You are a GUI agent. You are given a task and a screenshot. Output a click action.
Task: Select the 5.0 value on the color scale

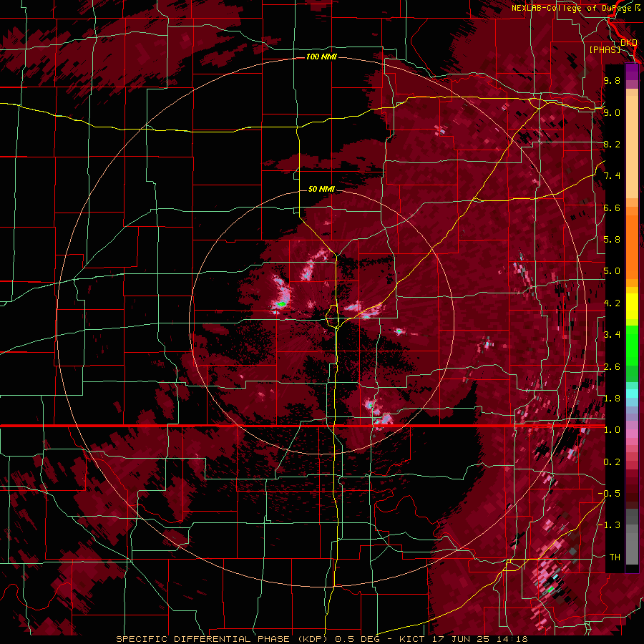tap(612, 271)
